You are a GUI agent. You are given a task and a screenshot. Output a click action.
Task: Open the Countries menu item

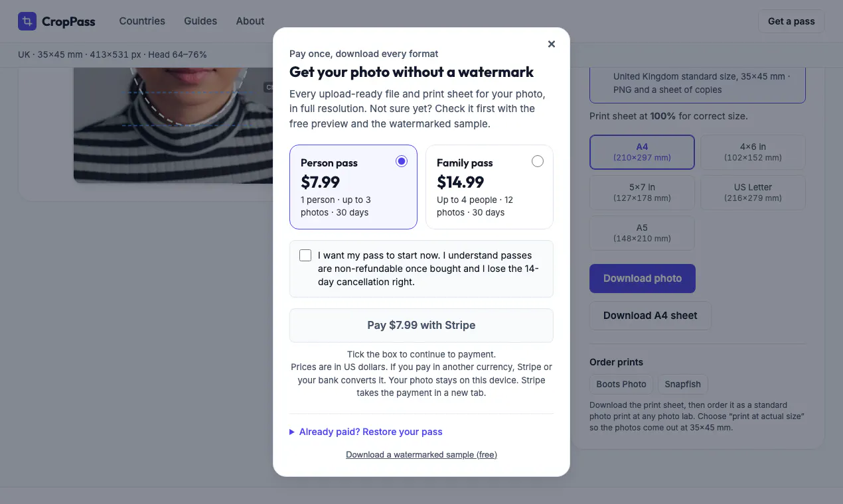pos(142,21)
